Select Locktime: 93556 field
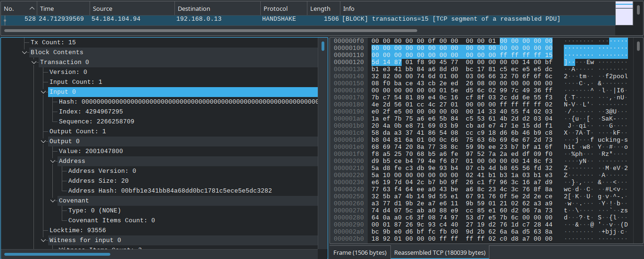Image resolution: width=644 pixels, height=259 pixels. click(78, 230)
